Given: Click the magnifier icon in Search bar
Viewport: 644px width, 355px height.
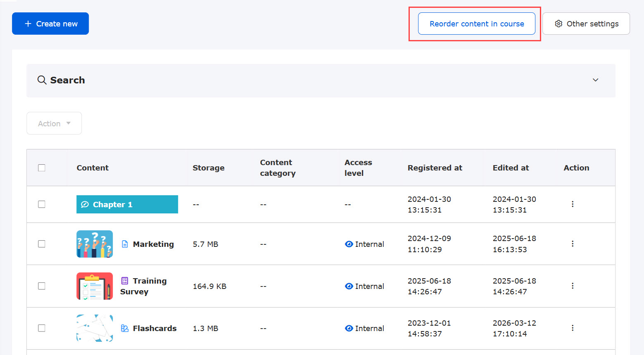Looking at the screenshot, I should [x=42, y=80].
